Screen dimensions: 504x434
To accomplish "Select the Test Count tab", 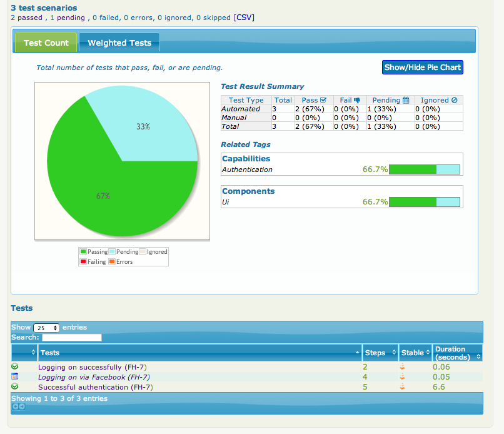I will [46, 43].
